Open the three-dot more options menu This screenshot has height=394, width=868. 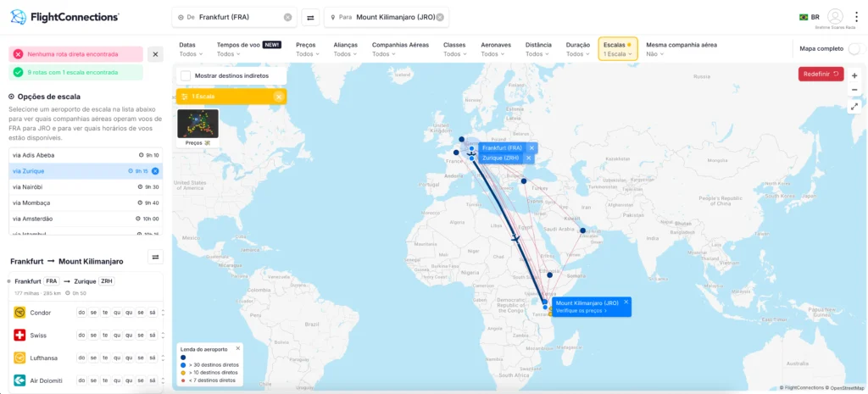856,17
